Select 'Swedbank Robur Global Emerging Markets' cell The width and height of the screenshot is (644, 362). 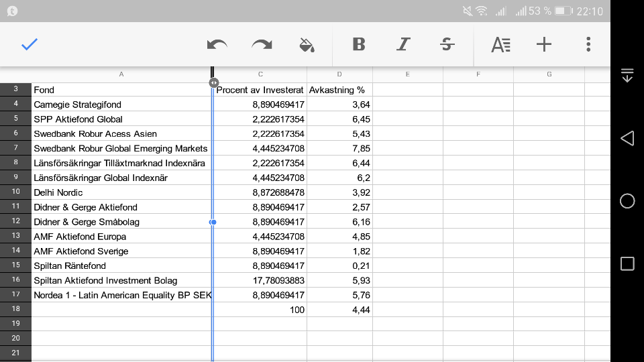[121, 149]
